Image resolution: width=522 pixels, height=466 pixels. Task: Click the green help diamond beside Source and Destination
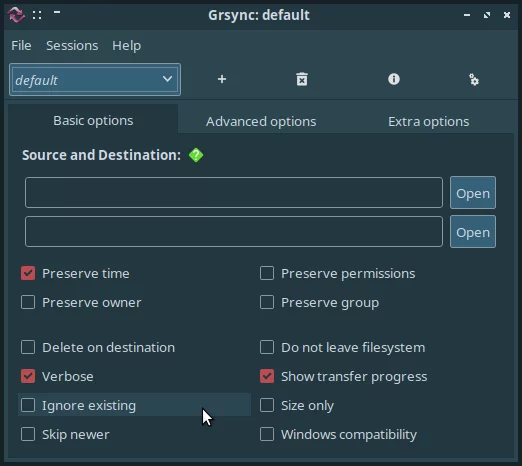point(196,155)
